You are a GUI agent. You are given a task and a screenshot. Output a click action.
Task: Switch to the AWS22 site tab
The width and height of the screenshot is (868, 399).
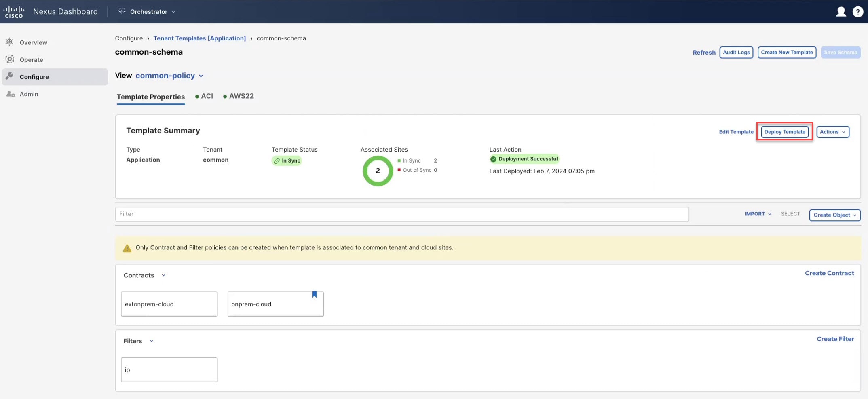click(x=239, y=96)
